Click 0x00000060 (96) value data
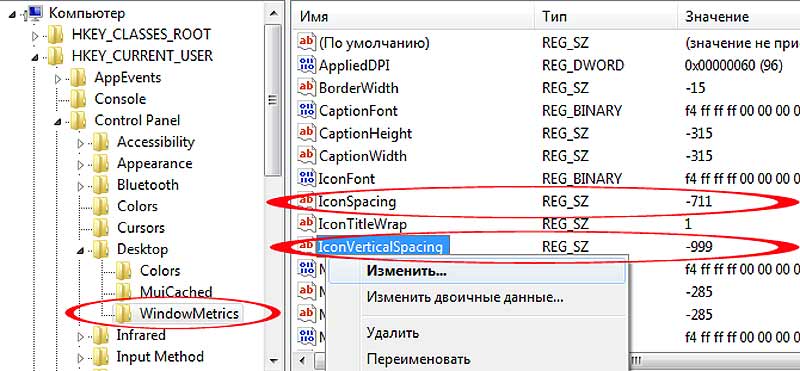 (734, 65)
